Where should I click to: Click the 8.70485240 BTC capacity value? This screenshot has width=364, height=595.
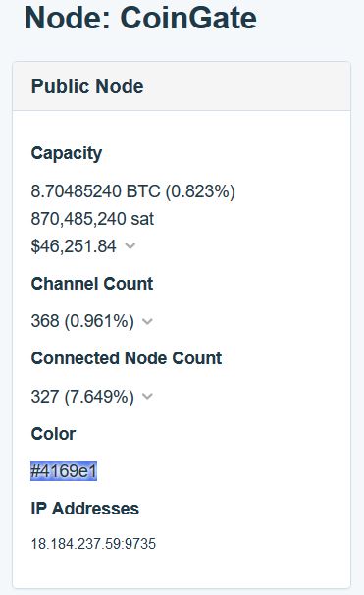click(x=95, y=191)
